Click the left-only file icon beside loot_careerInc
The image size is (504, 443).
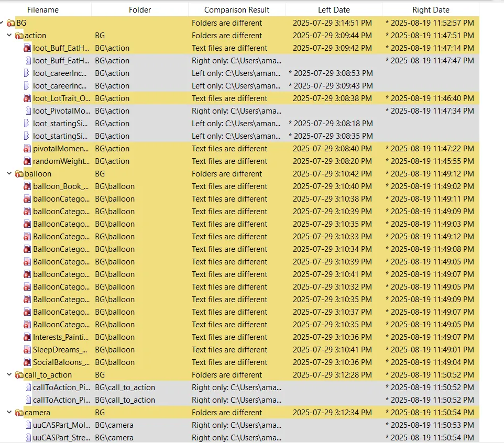pyautogui.click(x=27, y=73)
